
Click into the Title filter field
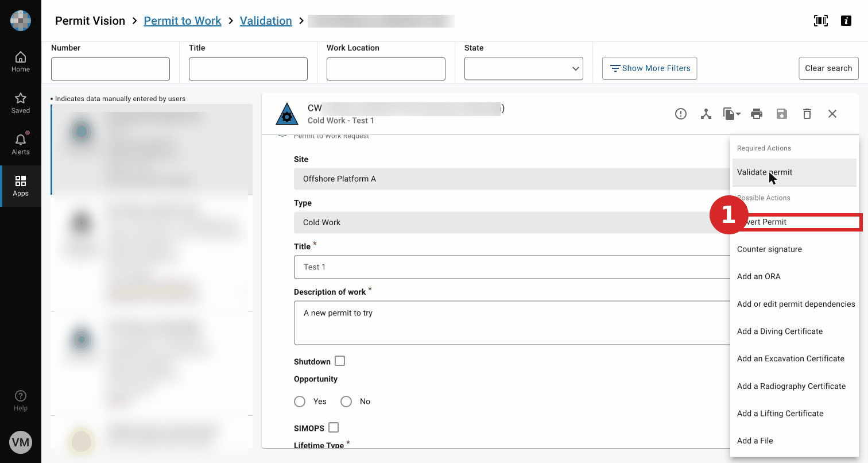248,69
